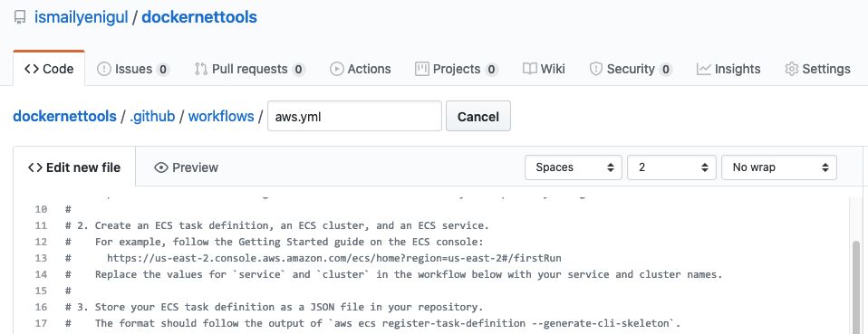Viewport: 868px width, 334px height.
Task: Click the Actions play icon
Action: tap(336, 69)
